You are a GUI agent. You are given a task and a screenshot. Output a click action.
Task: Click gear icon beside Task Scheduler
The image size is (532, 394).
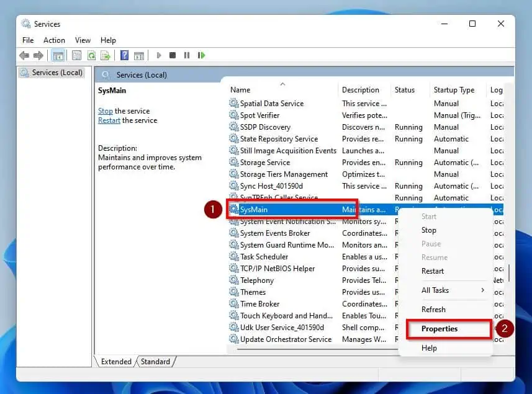233,256
